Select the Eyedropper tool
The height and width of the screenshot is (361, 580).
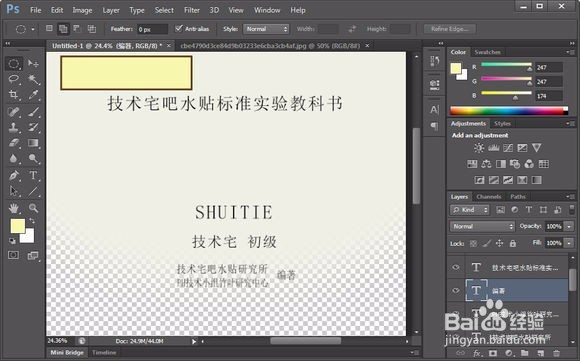[33, 95]
